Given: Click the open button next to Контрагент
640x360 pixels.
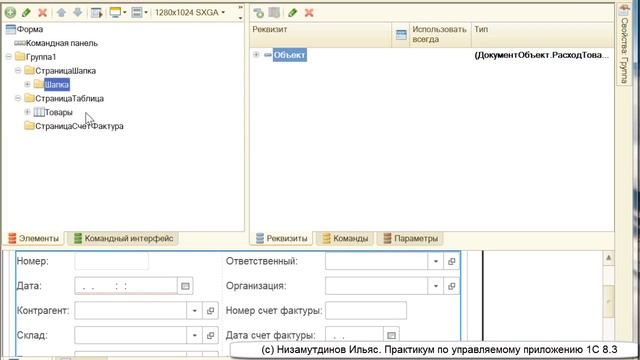Looking at the screenshot, I should pos(210,311).
